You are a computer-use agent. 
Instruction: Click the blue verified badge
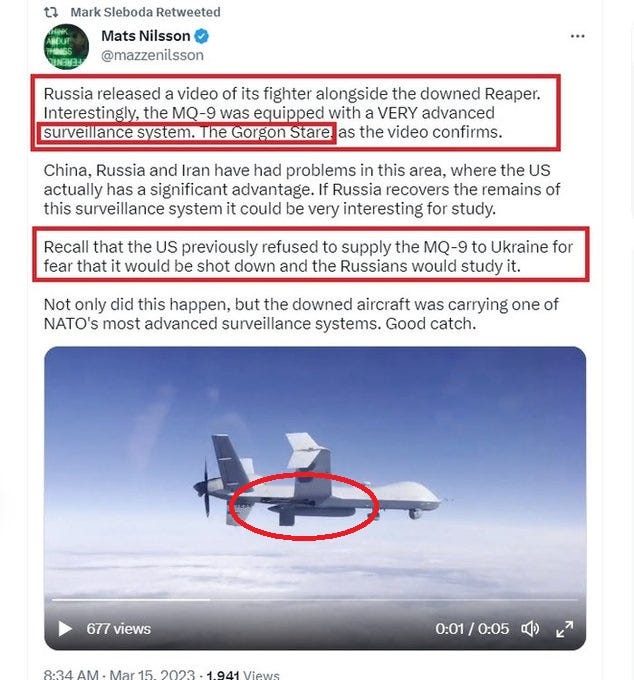tap(201, 36)
